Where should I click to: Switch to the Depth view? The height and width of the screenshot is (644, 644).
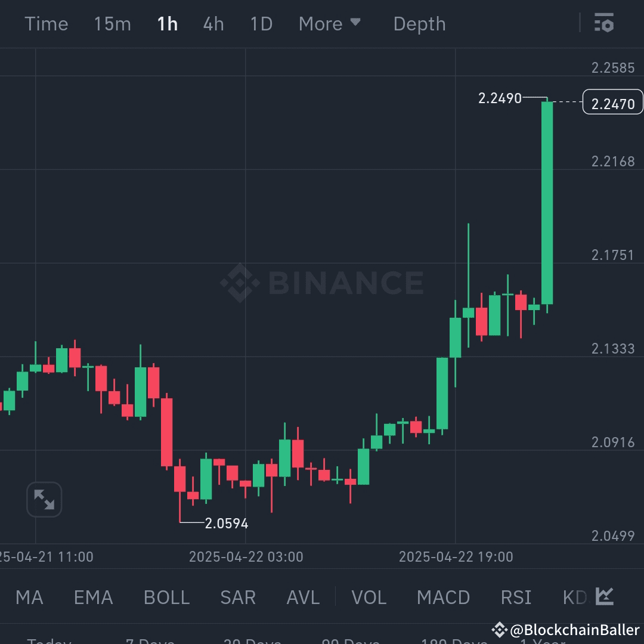419,23
